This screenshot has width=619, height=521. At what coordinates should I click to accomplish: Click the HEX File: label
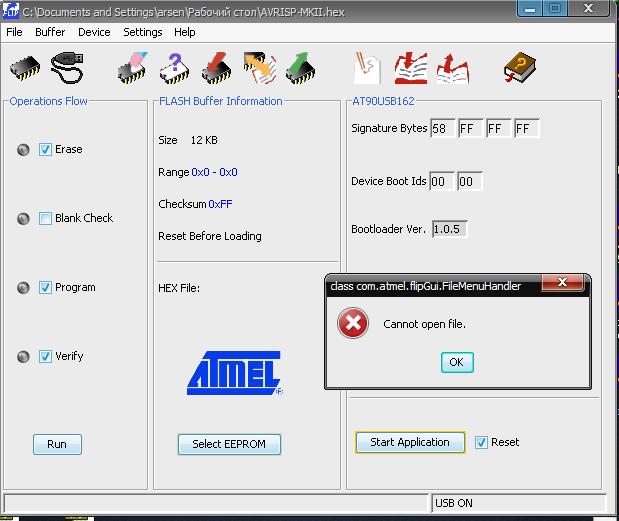click(x=179, y=289)
